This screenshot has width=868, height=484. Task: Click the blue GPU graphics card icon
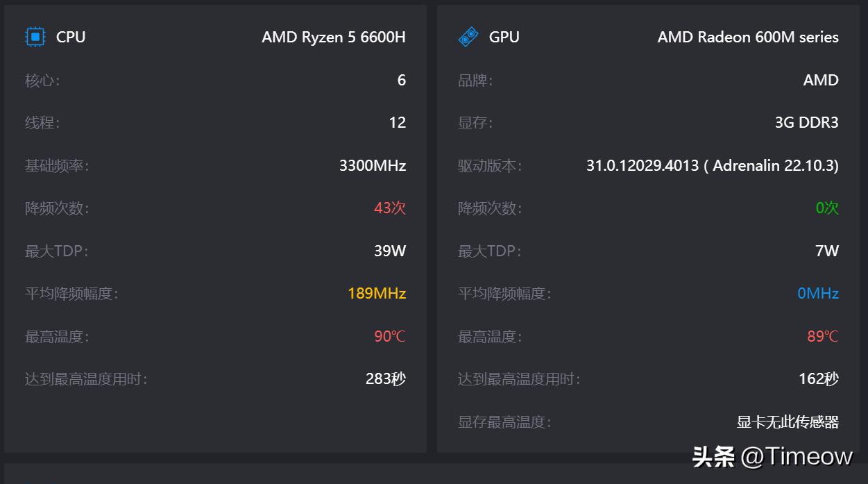(x=468, y=37)
